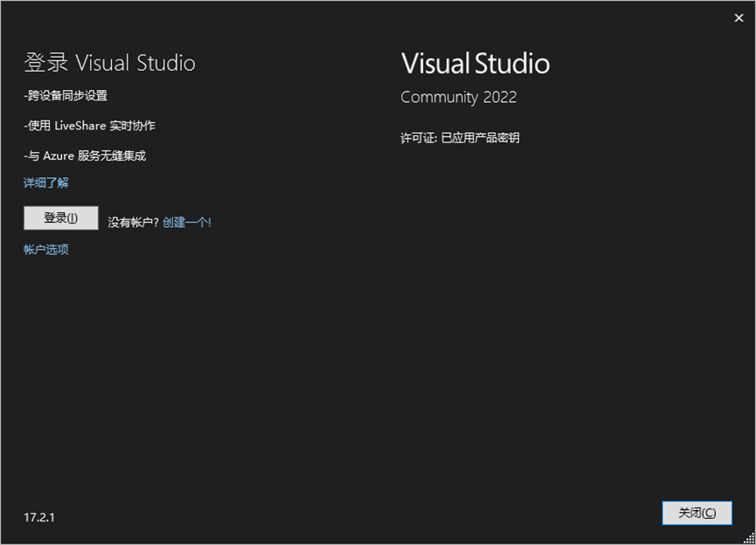
Task: Click the large Visual Studio product logo text
Action: (475, 63)
